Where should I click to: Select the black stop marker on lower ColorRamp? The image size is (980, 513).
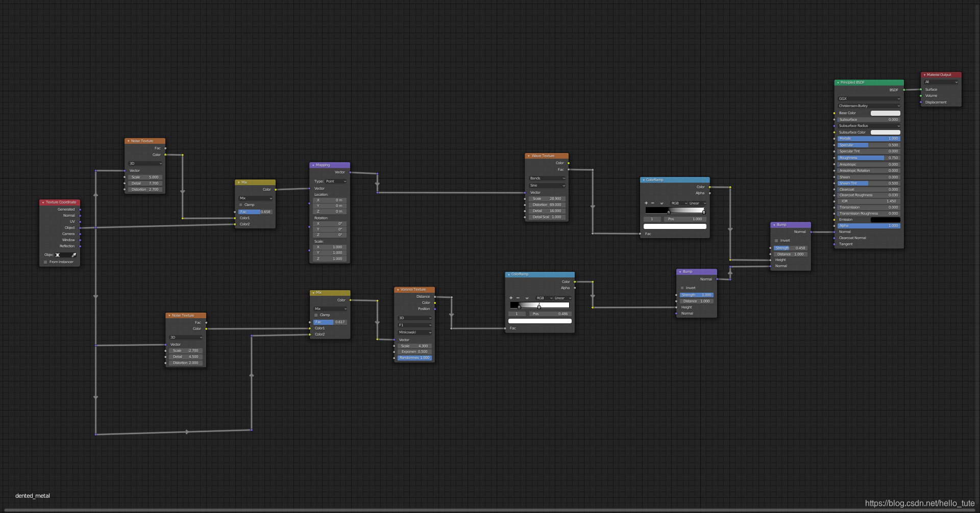pos(519,307)
